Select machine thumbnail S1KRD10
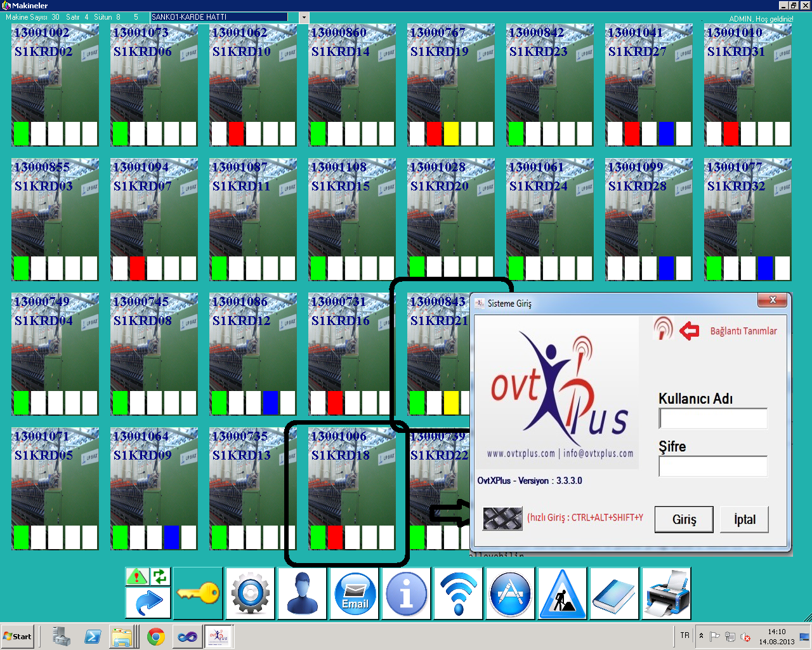 253,86
